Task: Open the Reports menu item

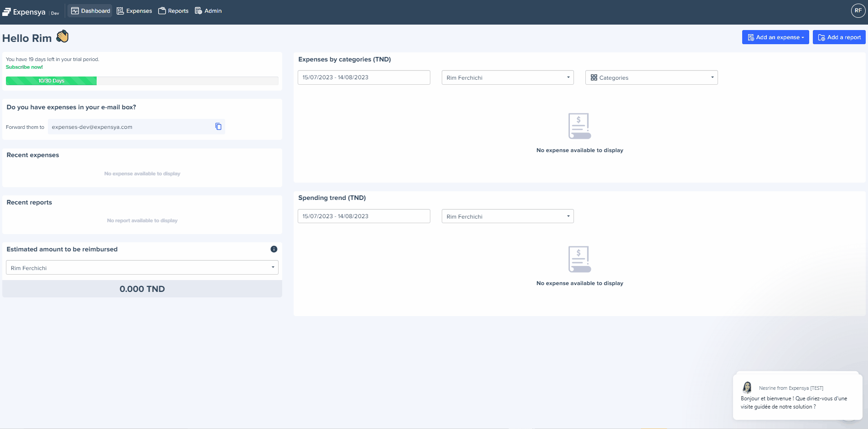Action: 173,11
